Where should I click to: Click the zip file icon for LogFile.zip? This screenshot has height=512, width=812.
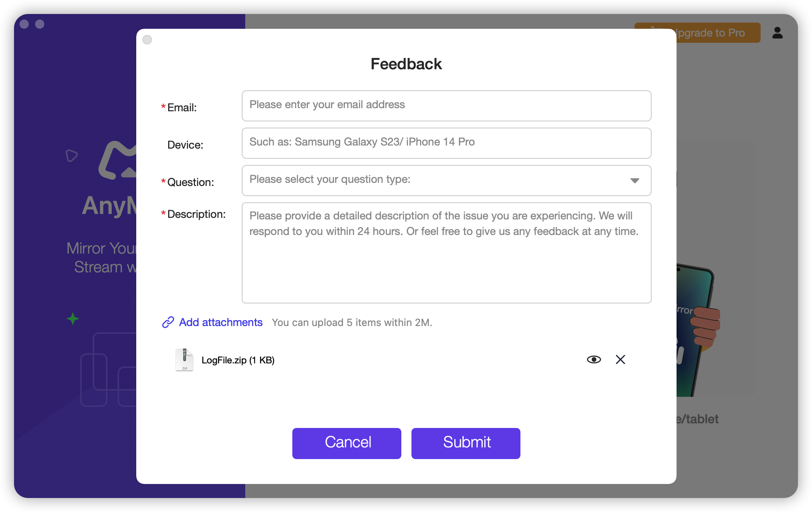tap(184, 359)
